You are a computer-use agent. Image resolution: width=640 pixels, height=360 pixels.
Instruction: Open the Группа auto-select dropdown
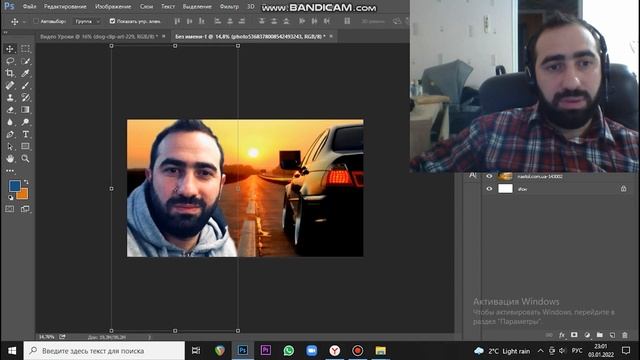(87, 21)
